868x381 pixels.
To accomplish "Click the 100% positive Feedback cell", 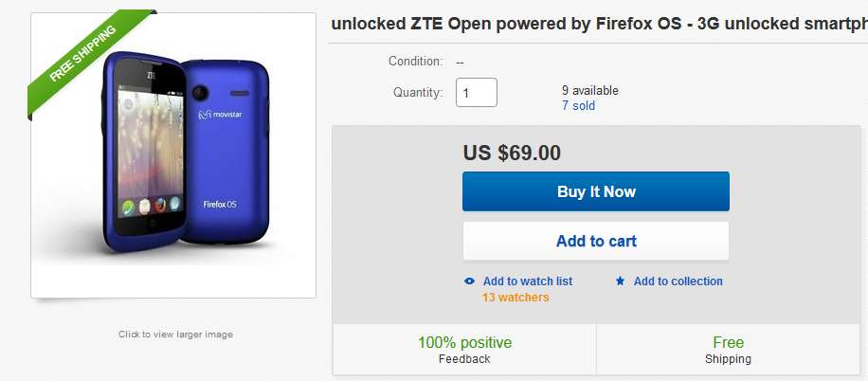I will tap(464, 350).
